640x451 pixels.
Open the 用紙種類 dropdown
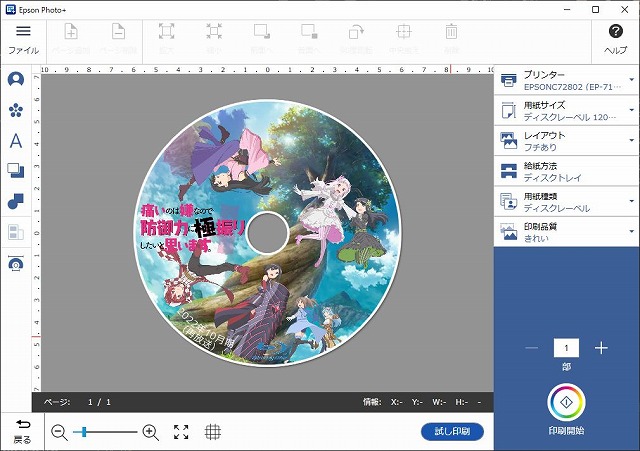pyautogui.click(x=567, y=201)
